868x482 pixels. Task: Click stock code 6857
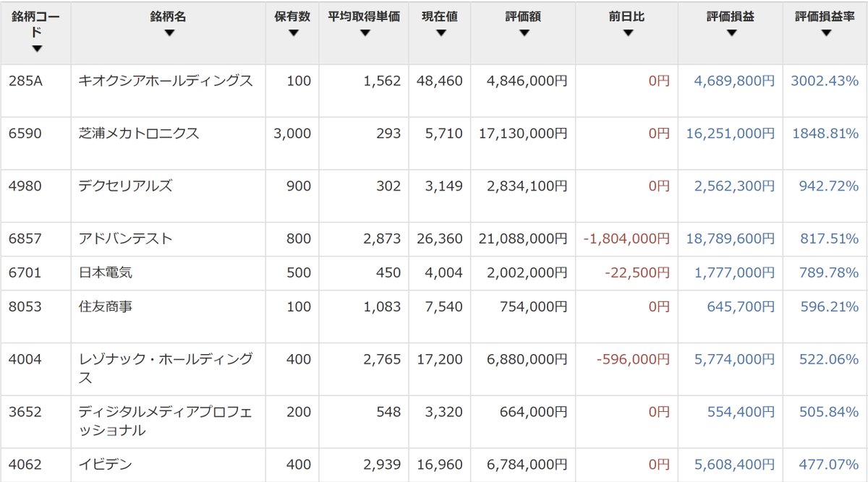(25, 238)
